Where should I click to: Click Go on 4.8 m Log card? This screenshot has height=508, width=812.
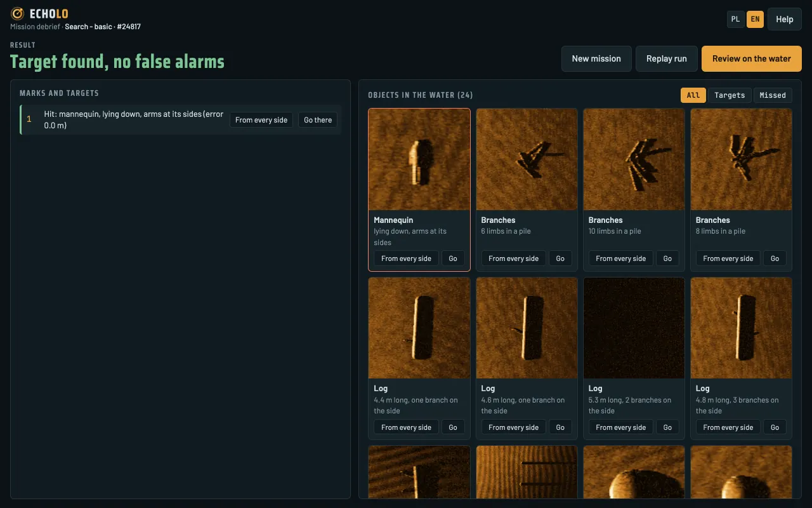pos(775,427)
